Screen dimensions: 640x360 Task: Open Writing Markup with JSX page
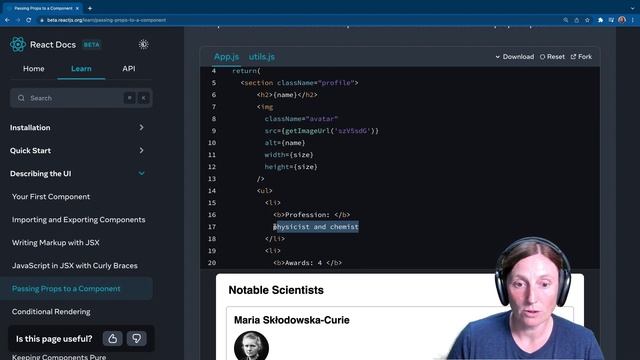click(56, 242)
